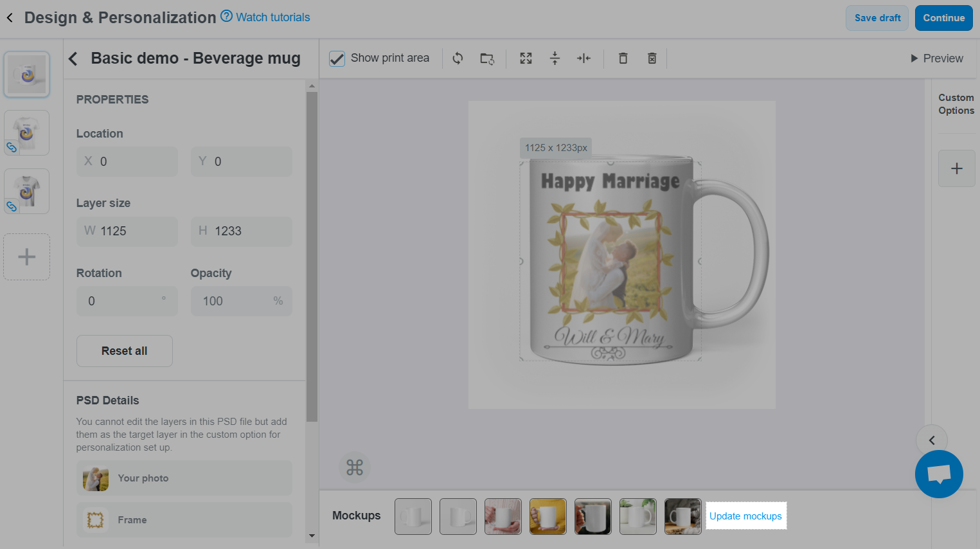Click the trash can delete icon
This screenshot has width=980, height=549.
click(x=623, y=59)
